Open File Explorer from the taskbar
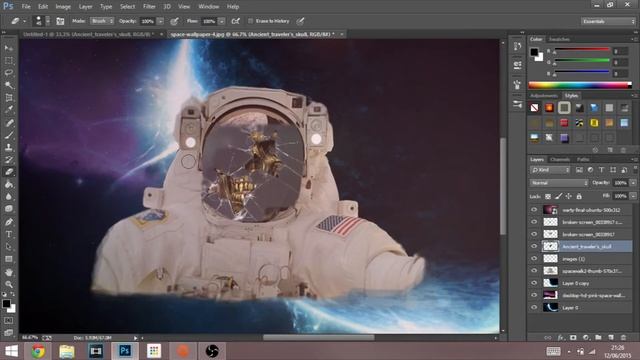 [67, 351]
